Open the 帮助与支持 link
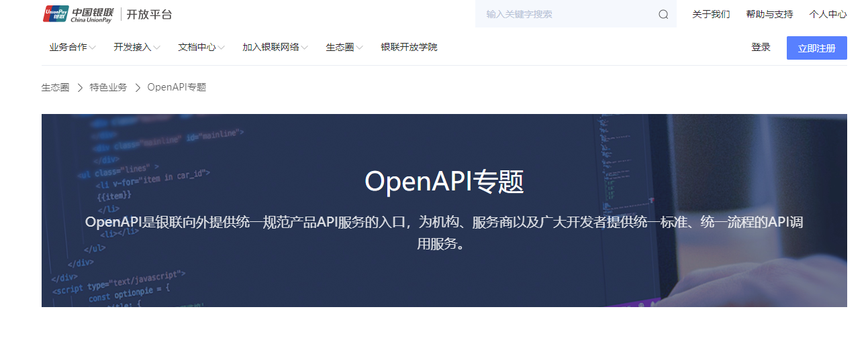This screenshot has width=868, height=346. click(769, 14)
